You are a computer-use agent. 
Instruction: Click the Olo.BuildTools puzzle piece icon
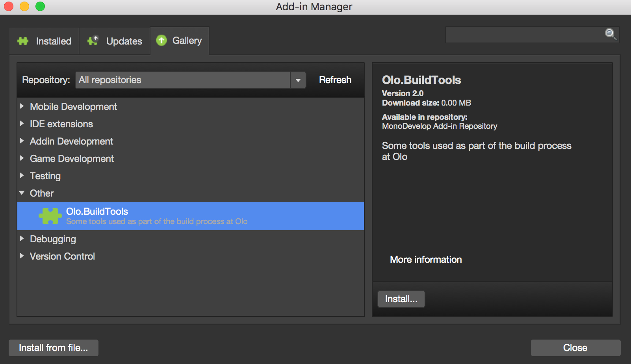(x=50, y=216)
